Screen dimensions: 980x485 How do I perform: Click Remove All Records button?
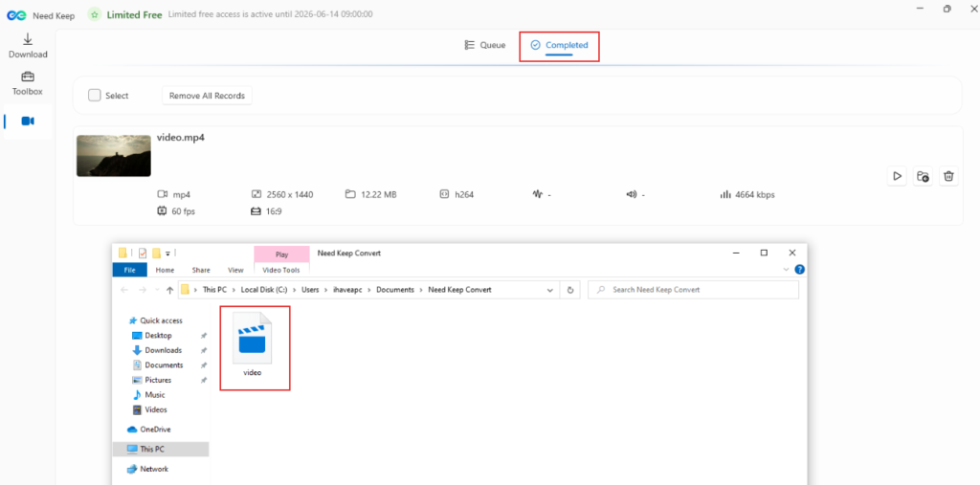pos(207,96)
